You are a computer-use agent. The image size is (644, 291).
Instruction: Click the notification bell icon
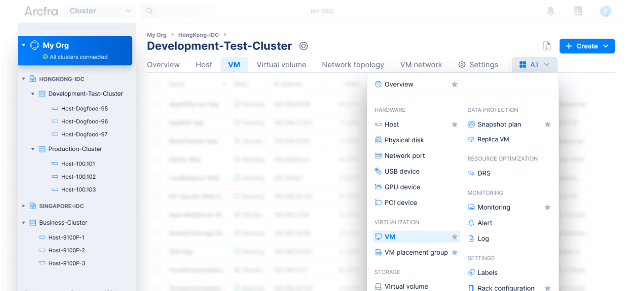(x=550, y=11)
